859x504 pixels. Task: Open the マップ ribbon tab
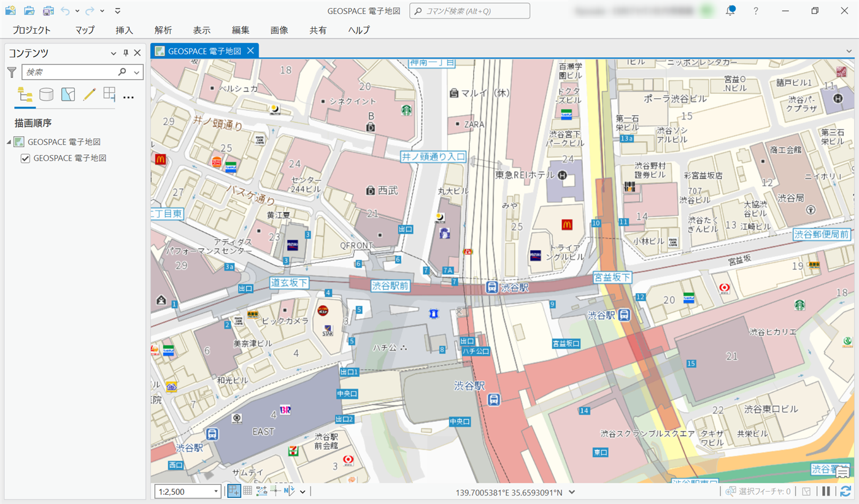click(x=85, y=30)
